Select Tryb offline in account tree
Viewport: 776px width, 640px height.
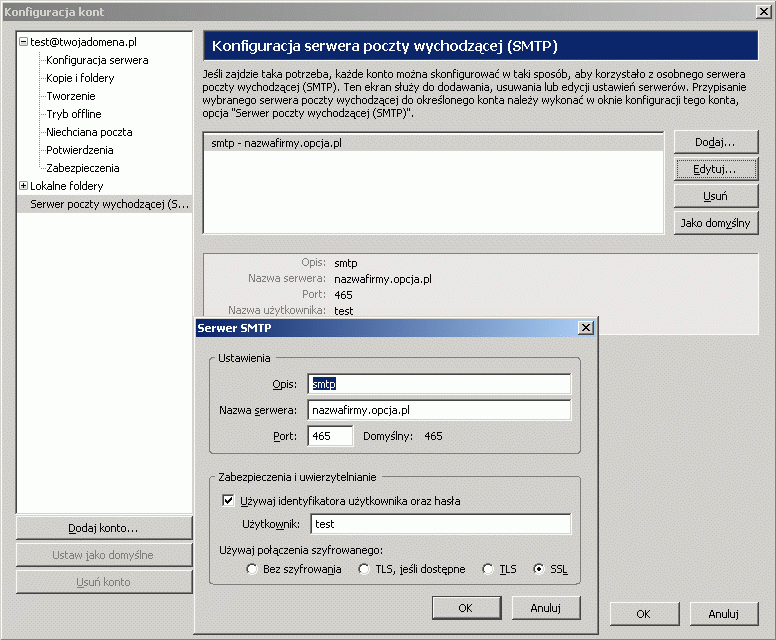click(x=74, y=114)
